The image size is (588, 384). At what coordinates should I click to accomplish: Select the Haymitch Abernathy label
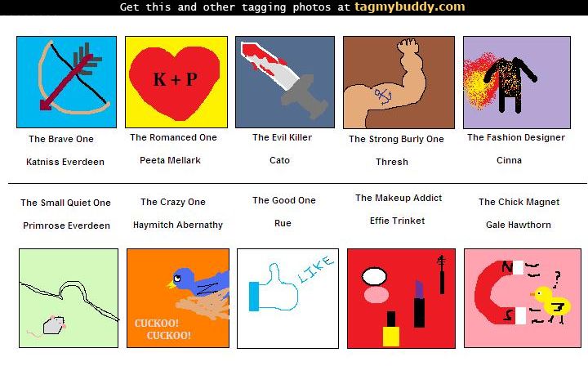(x=178, y=225)
